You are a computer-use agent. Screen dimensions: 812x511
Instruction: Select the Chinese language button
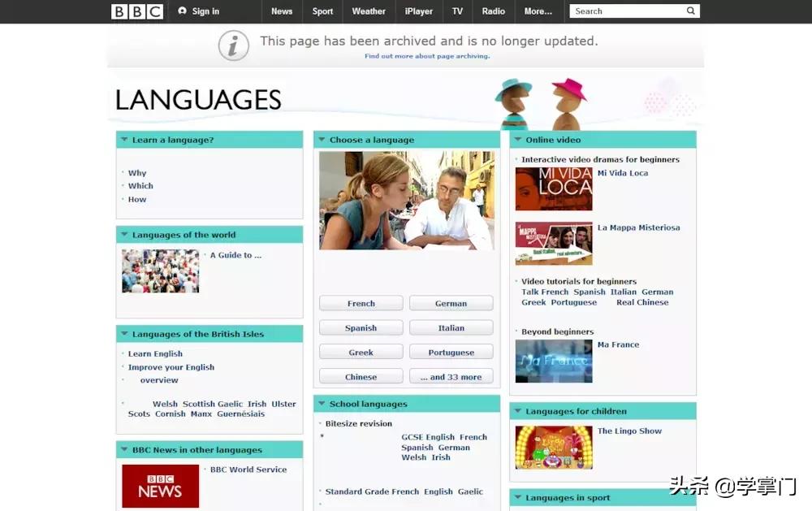[361, 377]
